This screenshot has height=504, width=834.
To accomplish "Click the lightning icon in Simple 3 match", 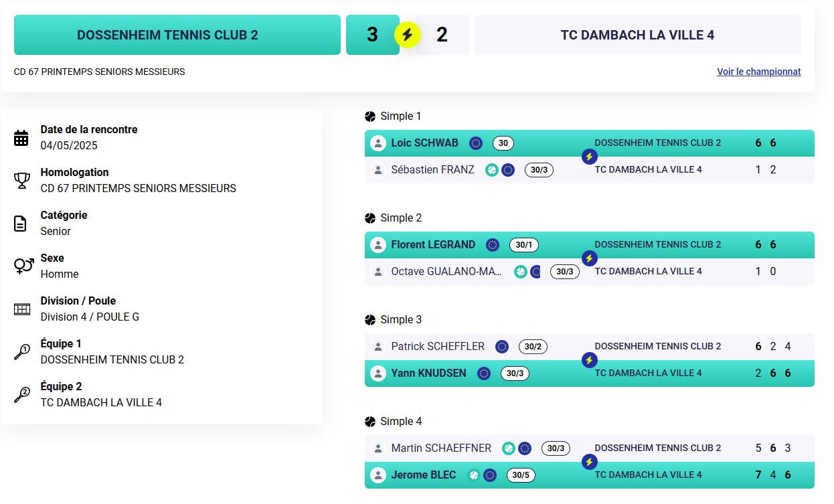I will pos(589,360).
